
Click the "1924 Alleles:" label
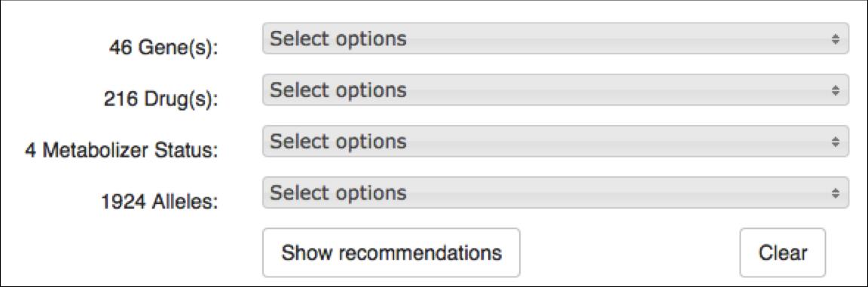[x=160, y=202]
